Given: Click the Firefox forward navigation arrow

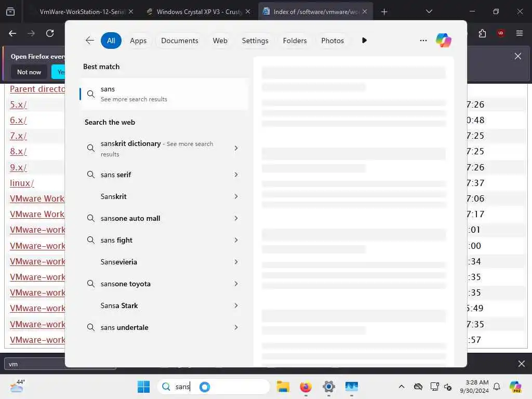Looking at the screenshot, I should tap(31, 33).
